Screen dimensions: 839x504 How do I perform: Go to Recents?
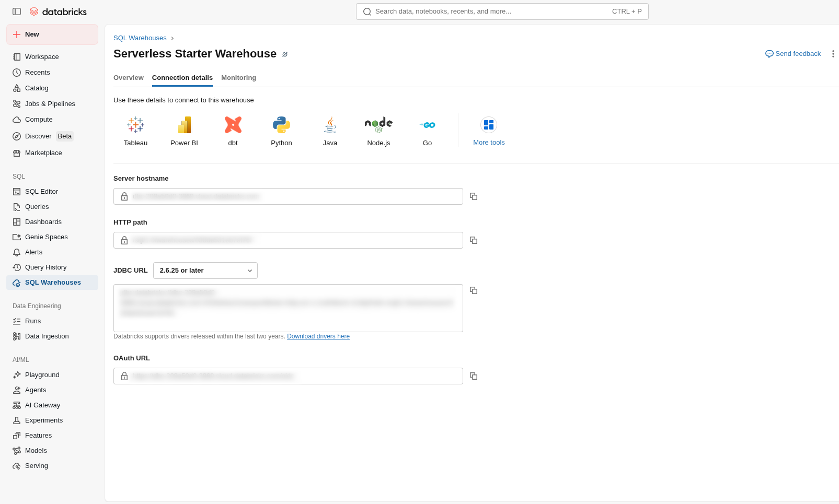(52, 73)
